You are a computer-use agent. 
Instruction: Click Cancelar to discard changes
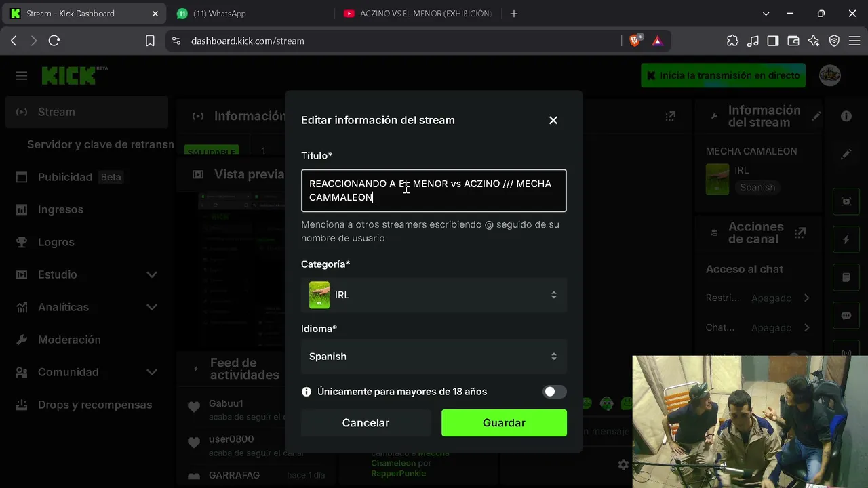[366, 423]
